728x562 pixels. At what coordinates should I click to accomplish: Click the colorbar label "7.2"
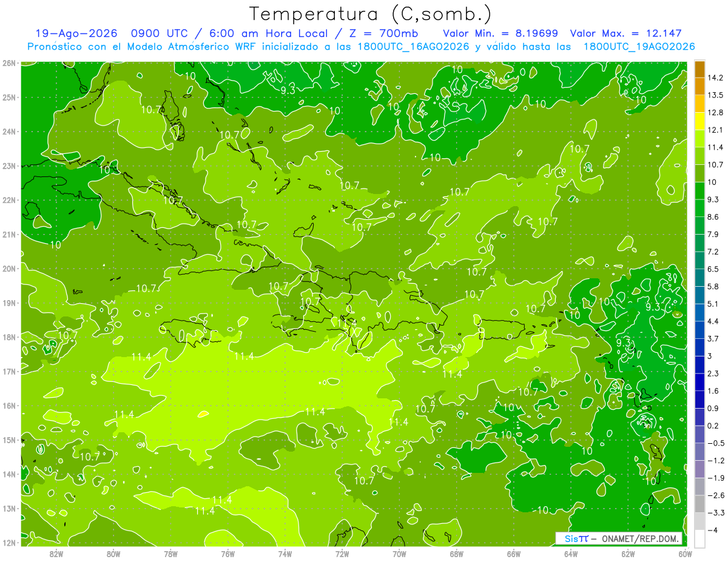pyautogui.click(x=713, y=252)
